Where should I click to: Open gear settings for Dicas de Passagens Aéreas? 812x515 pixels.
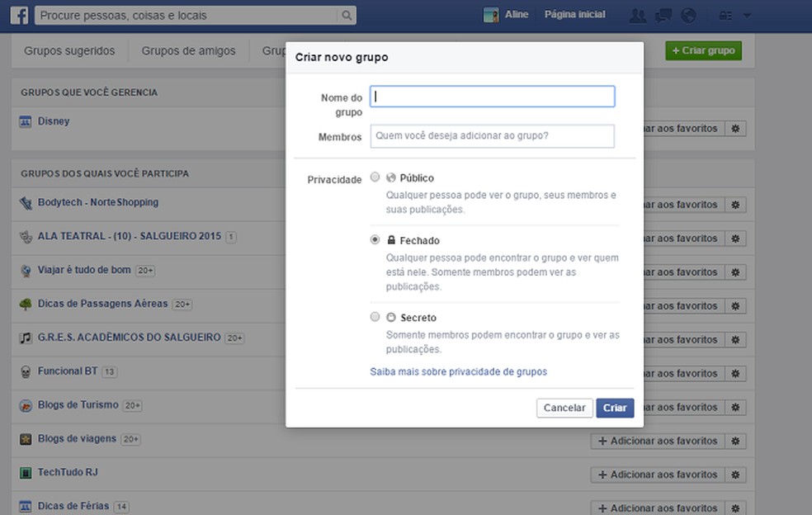pos(735,305)
